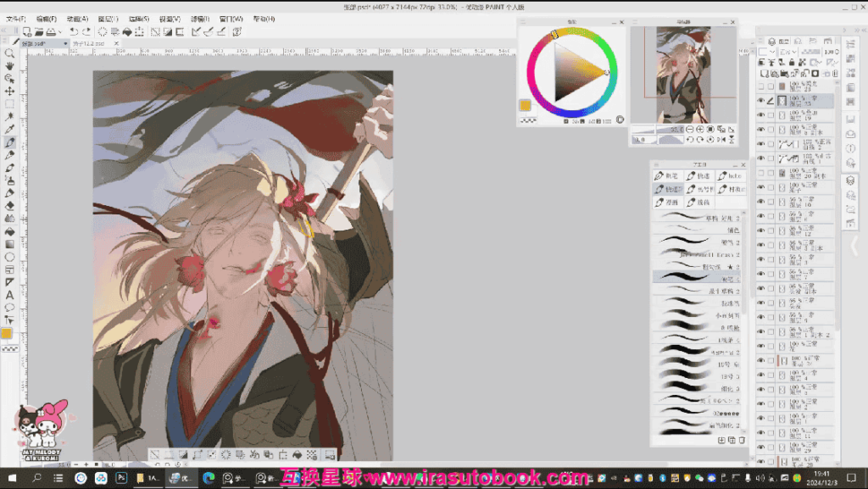Click new layer folder icon
The width and height of the screenshot is (868, 489).
pos(785,73)
